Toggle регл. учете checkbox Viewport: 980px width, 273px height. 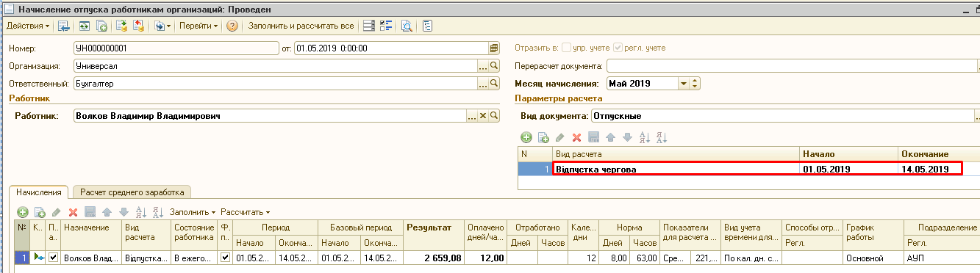pos(618,48)
